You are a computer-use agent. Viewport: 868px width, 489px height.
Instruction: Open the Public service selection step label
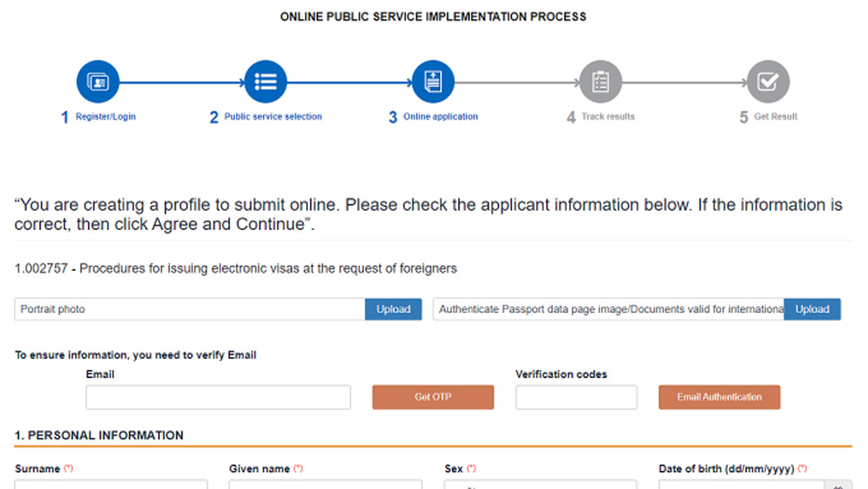click(273, 117)
